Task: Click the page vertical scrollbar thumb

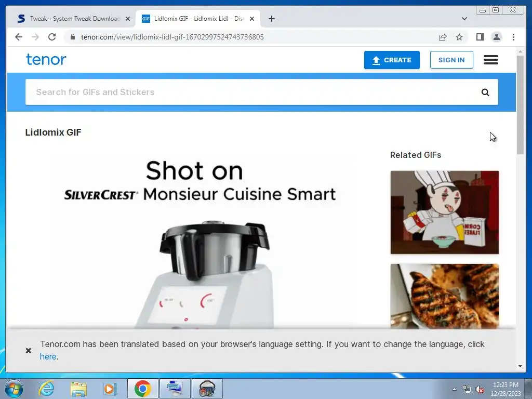Action: pyautogui.click(x=520, y=104)
